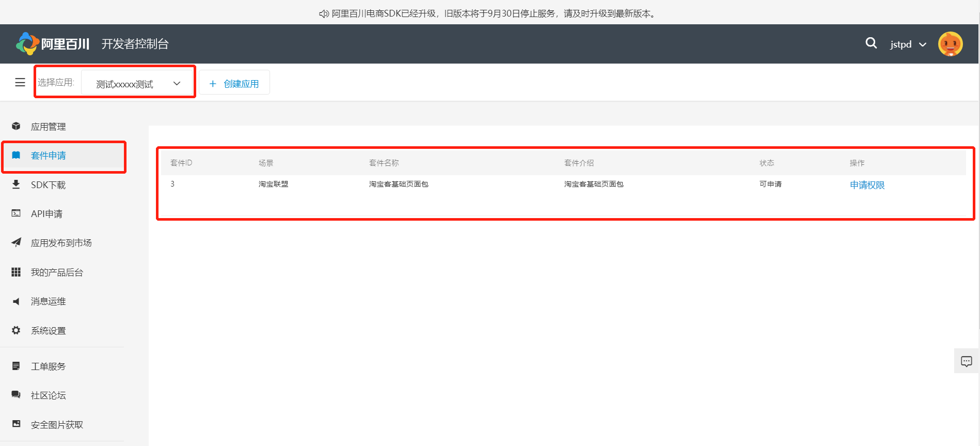980x446 pixels.
Task: Click the 操作 column header
Action: point(857,163)
